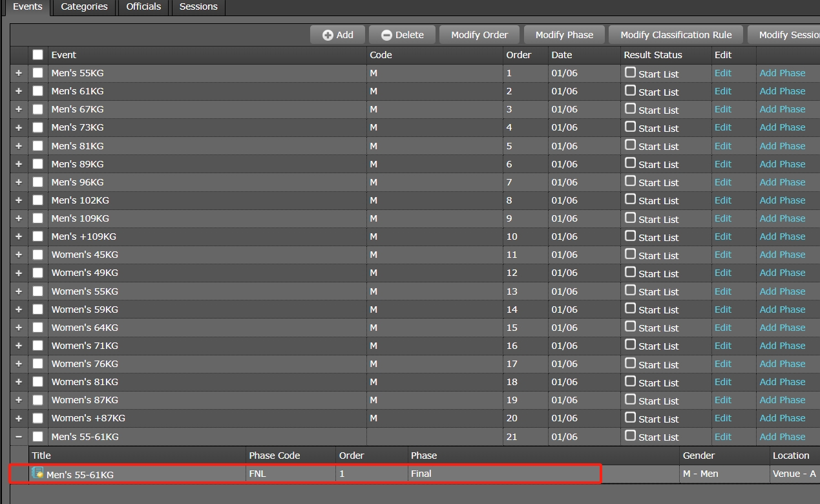This screenshot has height=504, width=820.
Task: Click Edit link for Men's 89KG
Action: (x=722, y=164)
